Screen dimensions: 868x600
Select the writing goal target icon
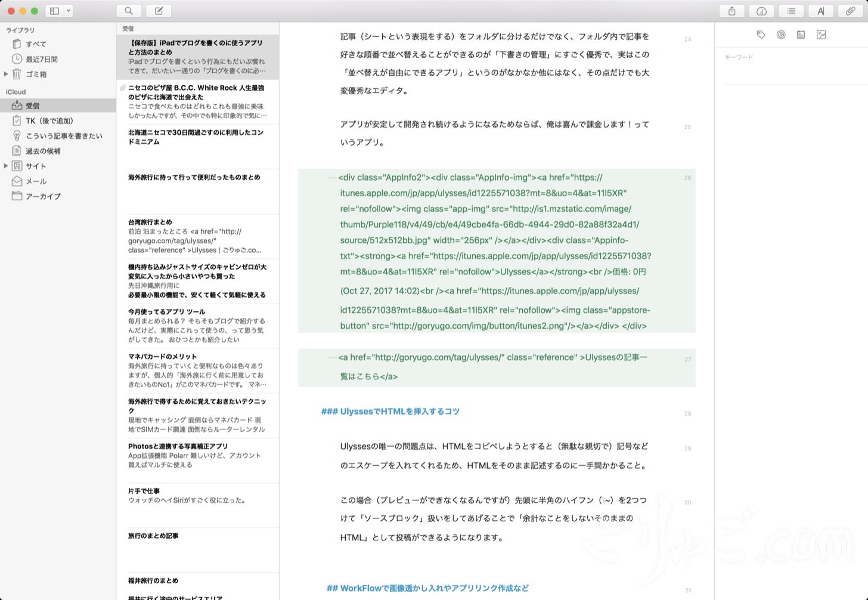point(781,35)
